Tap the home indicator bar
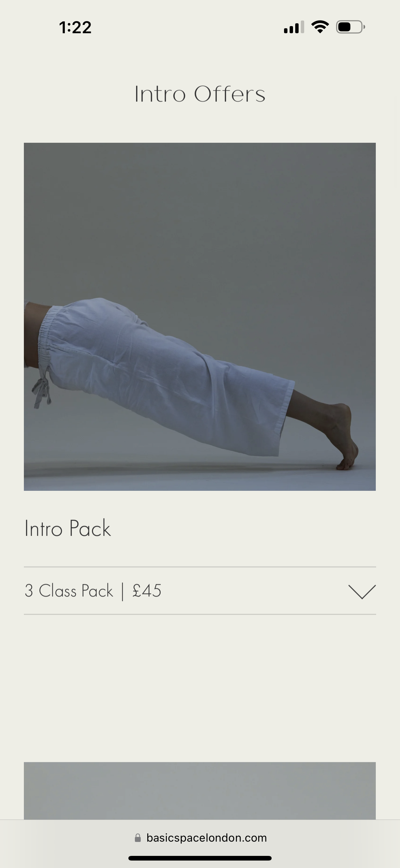Screen dimensions: 400x868 click(200, 858)
